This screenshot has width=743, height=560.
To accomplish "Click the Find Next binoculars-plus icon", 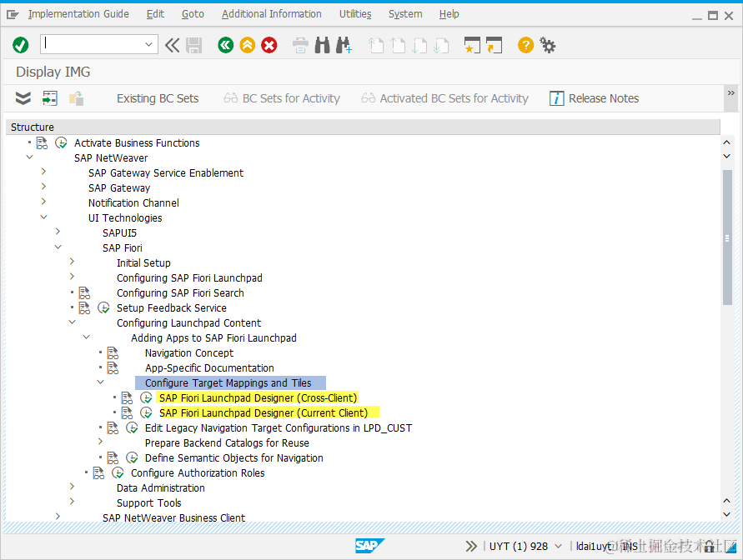I will coord(344,45).
